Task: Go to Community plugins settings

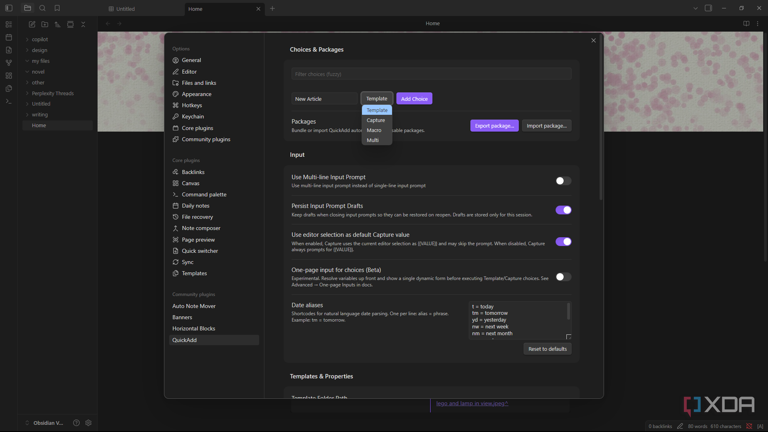Action: tap(205, 139)
